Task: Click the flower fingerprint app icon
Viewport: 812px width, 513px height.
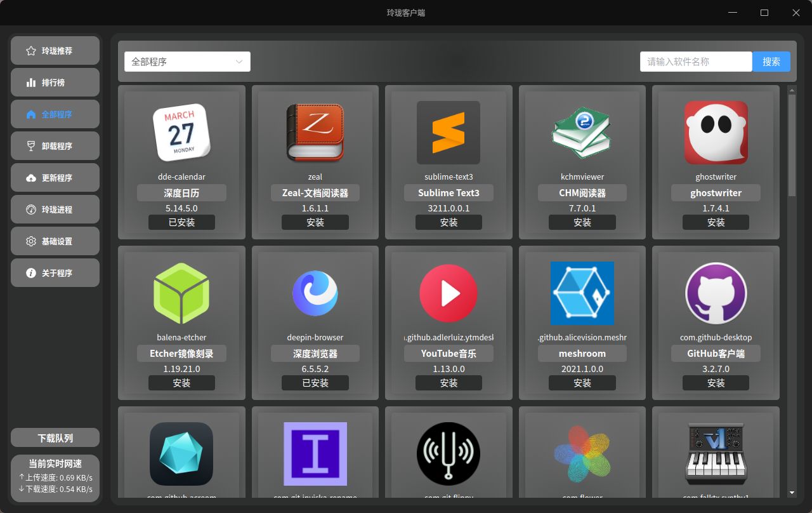Action: pos(582,454)
